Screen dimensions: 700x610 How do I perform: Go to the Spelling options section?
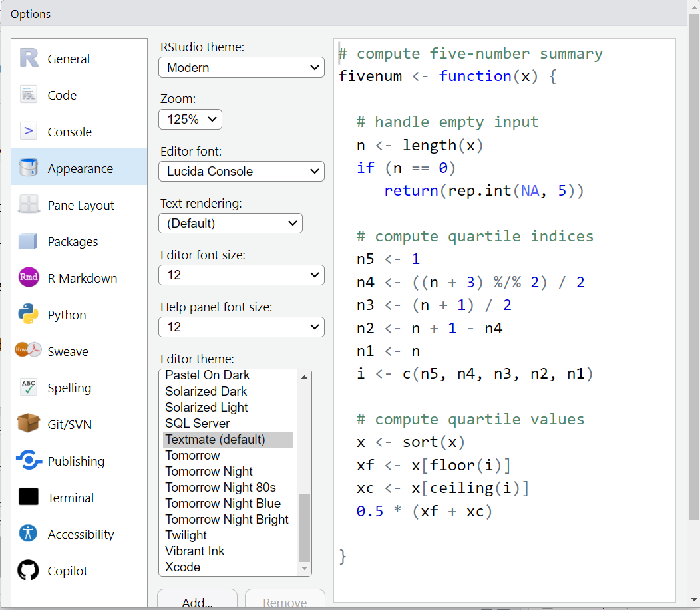[69, 388]
